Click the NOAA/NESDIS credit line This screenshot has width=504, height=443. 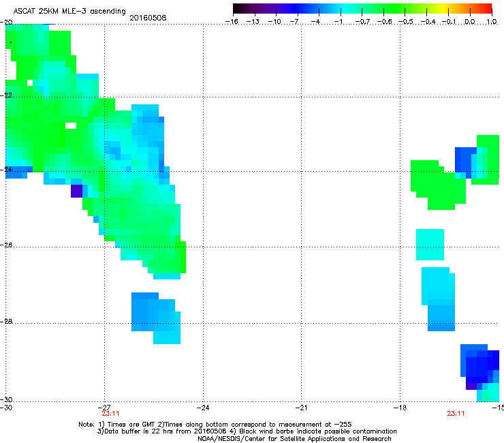[x=294, y=439]
